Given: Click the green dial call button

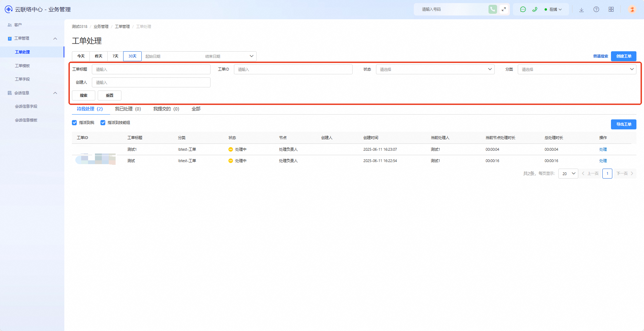Looking at the screenshot, I should tap(493, 9).
